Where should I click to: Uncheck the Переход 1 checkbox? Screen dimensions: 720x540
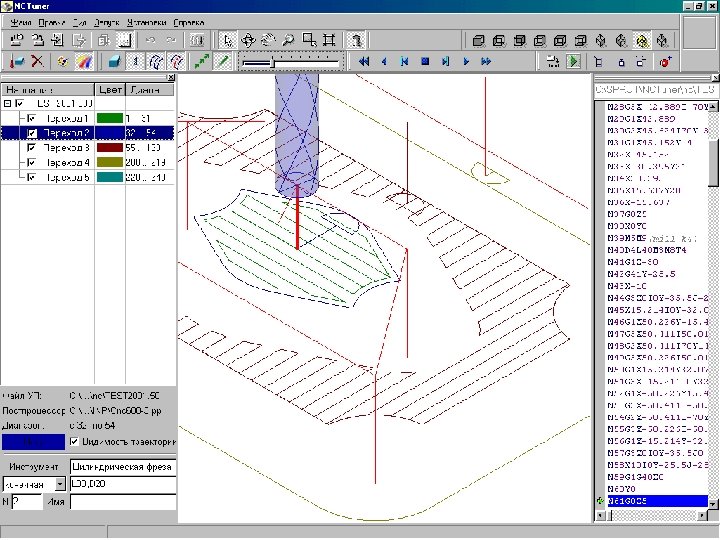pos(32,118)
